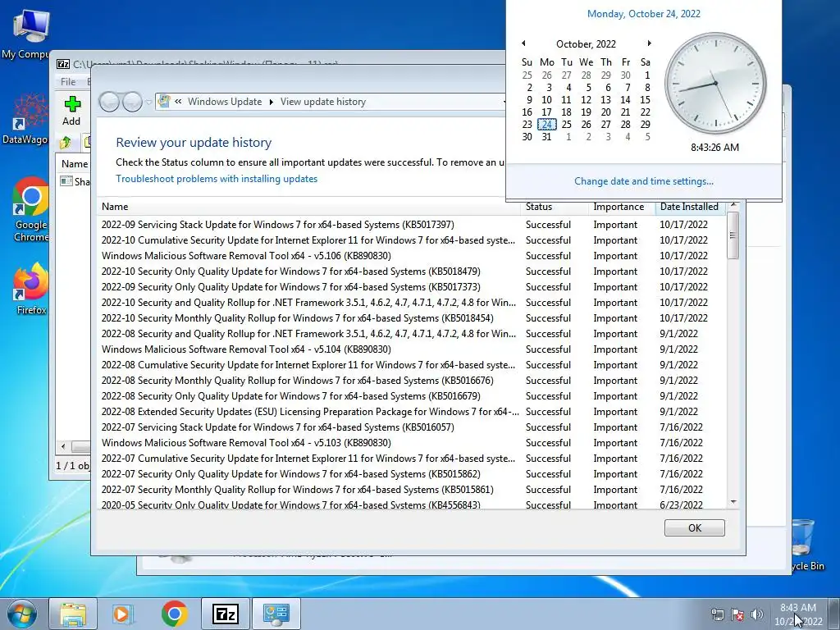Select KB5018454 Monthly Quality Rollup row
This screenshot has height=630, width=840.
click(x=411, y=317)
